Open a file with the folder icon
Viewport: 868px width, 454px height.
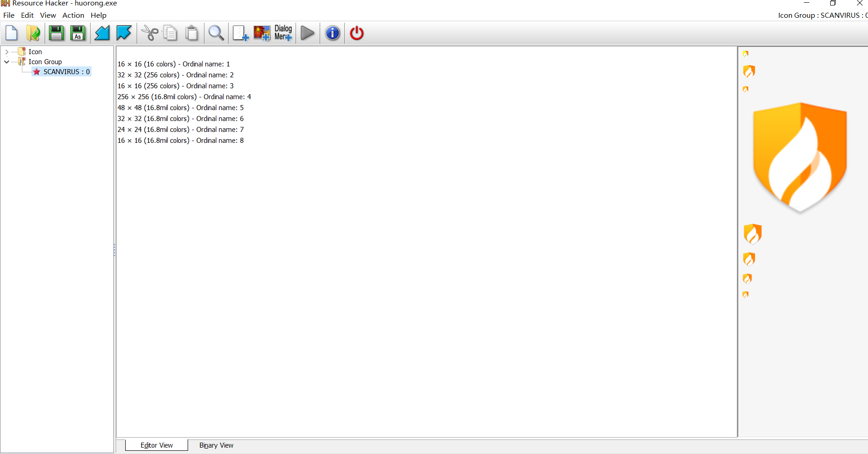33,33
